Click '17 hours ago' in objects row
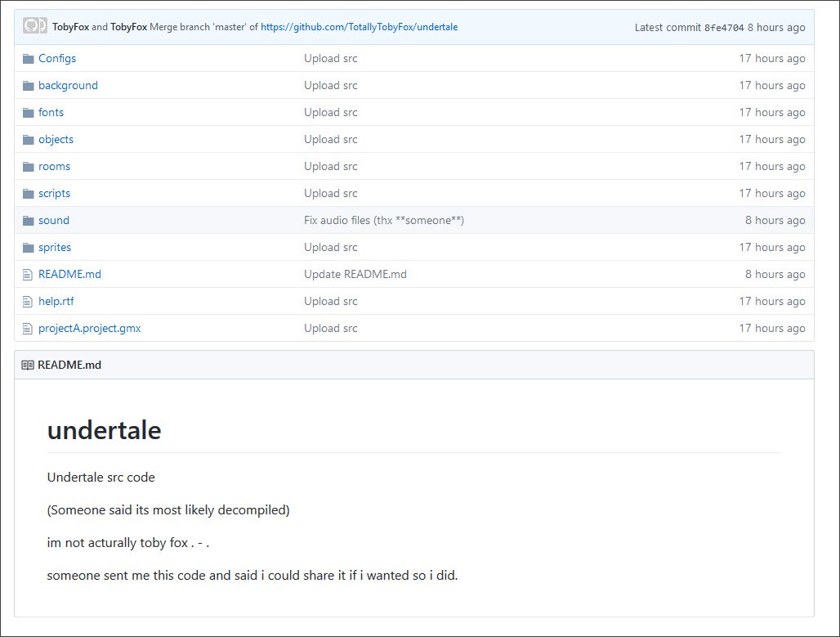 [x=772, y=139]
